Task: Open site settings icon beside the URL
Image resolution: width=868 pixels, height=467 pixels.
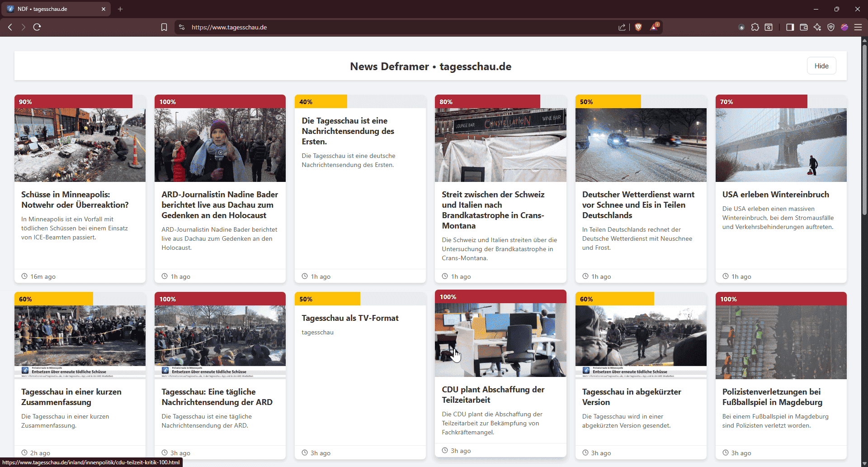Action: 182,27
